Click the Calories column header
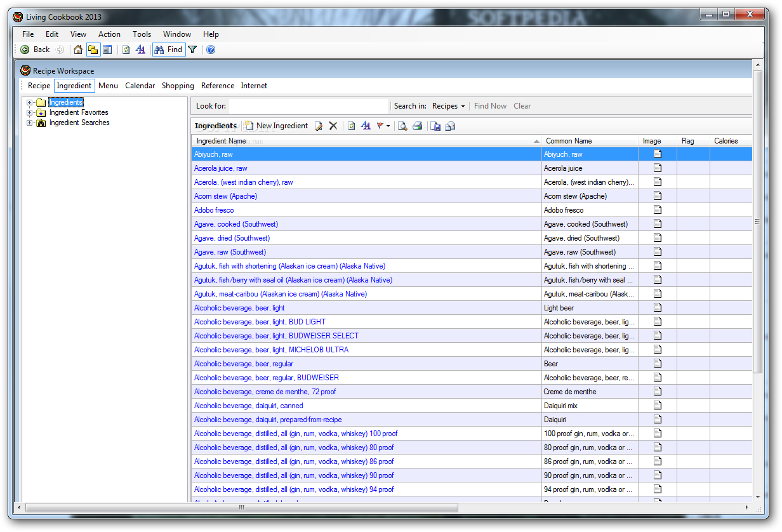Image resolution: width=782 pixels, height=532 pixels. click(731, 141)
